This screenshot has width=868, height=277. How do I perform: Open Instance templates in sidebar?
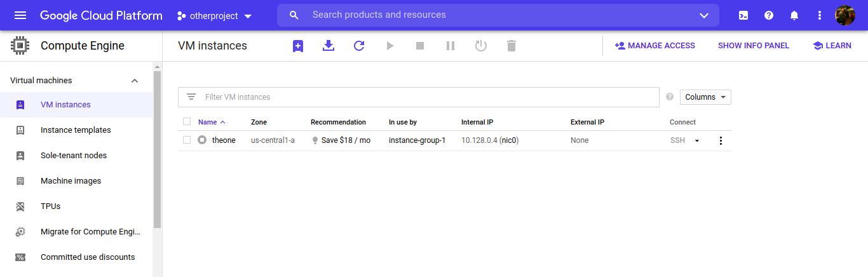(76, 130)
